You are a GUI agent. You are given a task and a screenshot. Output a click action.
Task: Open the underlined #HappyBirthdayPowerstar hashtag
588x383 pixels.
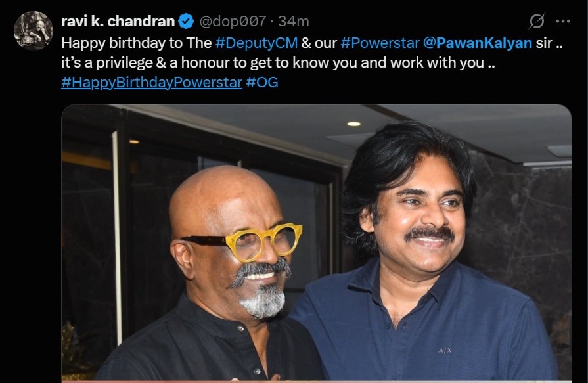click(x=152, y=82)
